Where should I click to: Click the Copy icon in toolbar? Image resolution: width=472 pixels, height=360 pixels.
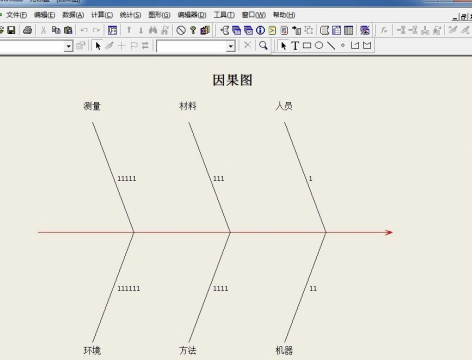pos(56,30)
